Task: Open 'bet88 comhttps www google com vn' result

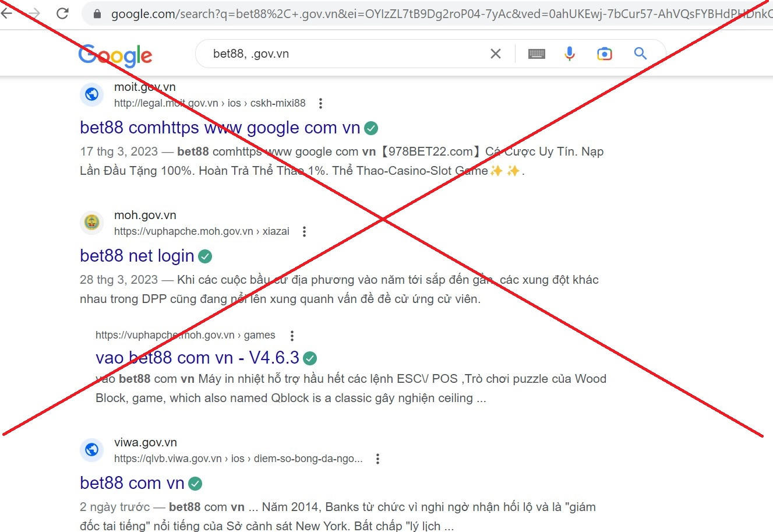Action: [x=220, y=128]
